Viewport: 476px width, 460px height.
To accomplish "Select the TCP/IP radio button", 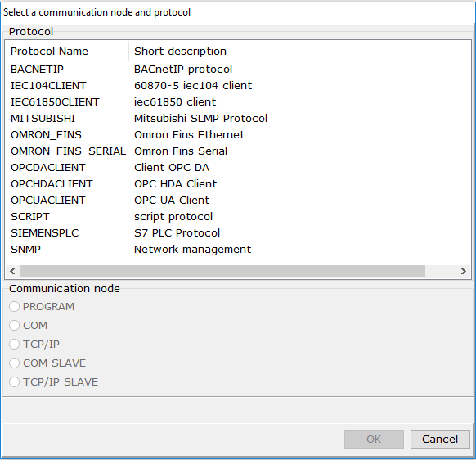I will click(x=14, y=345).
